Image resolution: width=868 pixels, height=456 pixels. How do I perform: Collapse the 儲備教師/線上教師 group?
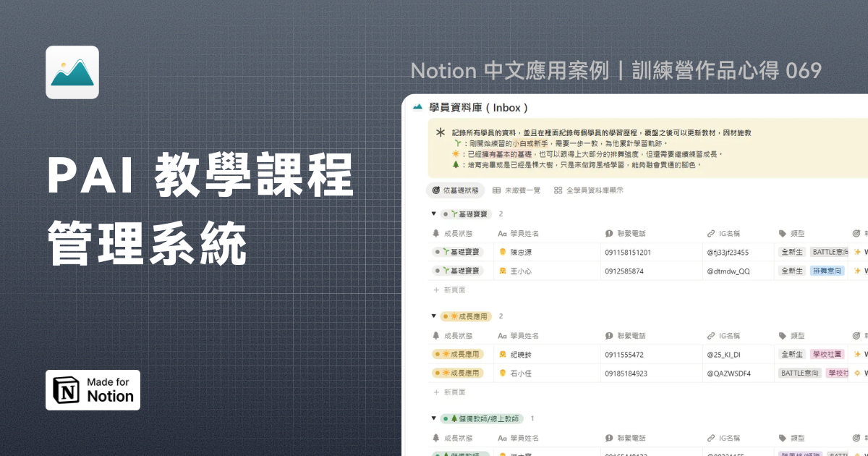click(x=433, y=418)
